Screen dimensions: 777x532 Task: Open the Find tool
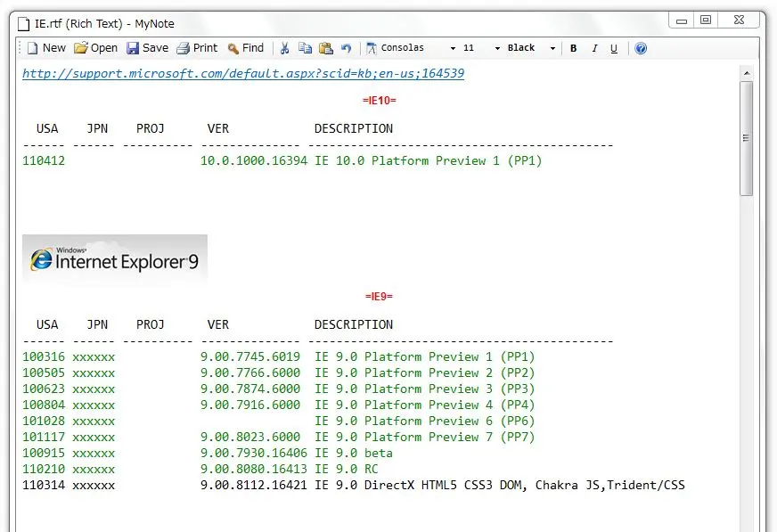tap(245, 48)
